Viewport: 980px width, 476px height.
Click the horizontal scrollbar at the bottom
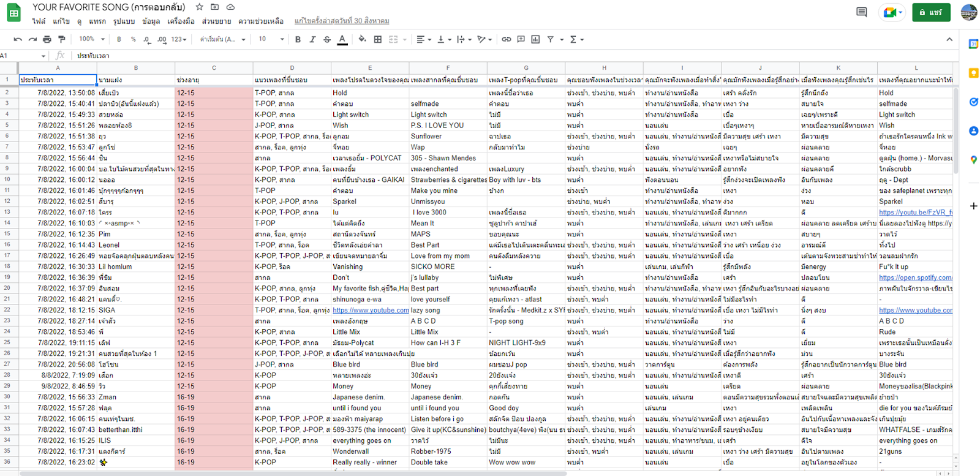[x=293, y=473]
